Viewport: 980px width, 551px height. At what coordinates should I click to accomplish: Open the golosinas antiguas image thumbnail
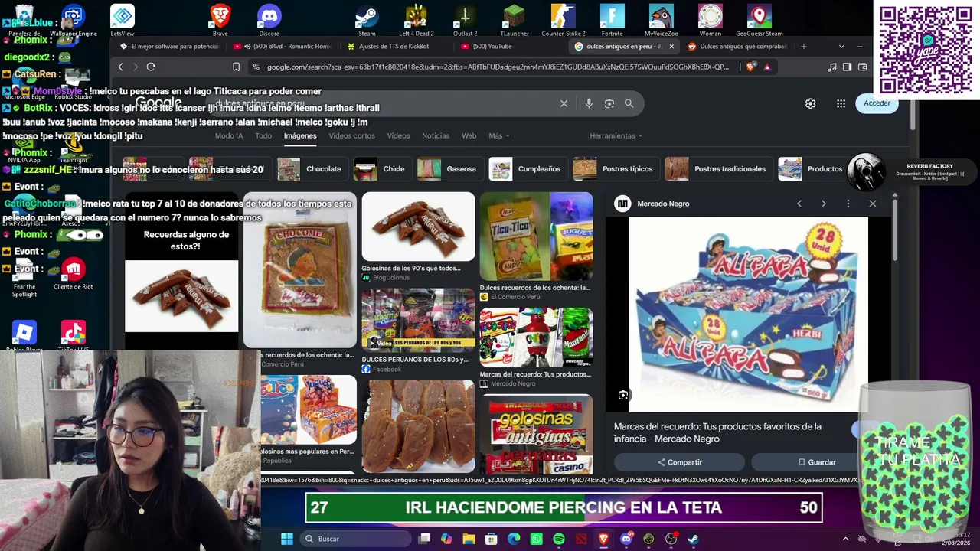(536, 434)
